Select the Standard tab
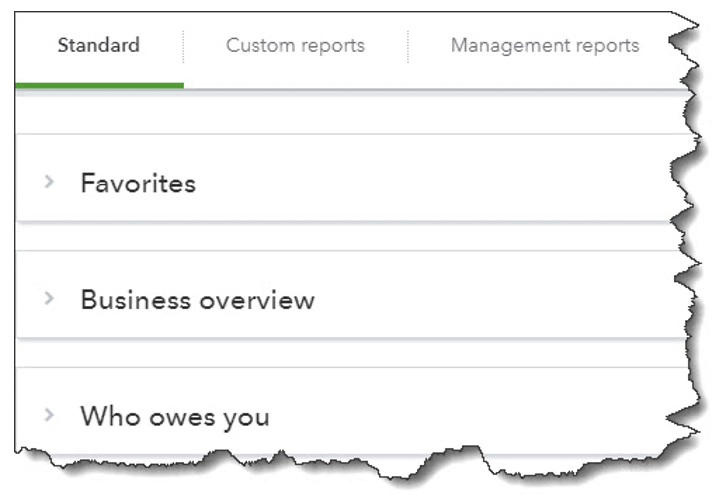The width and height of the screenshot is (714, 496). coord(98,46)
